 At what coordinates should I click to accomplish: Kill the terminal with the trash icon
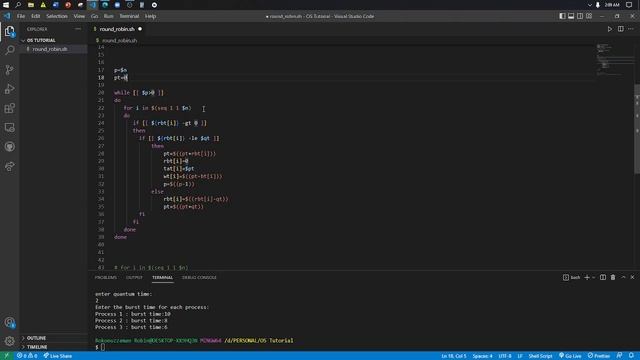[x=613, y=278]
